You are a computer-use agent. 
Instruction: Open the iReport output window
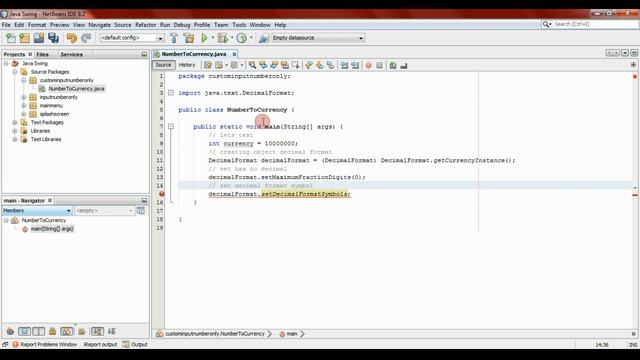tap(100, 344)
